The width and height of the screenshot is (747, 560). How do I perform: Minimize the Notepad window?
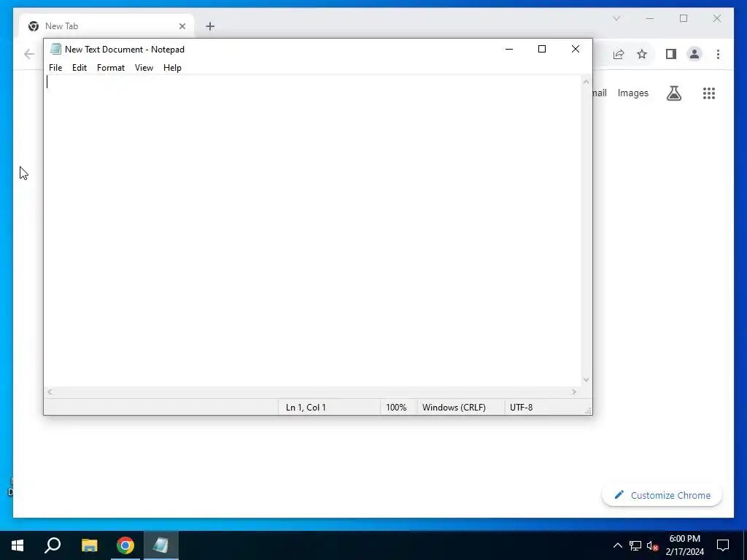[x=508, y=49]
